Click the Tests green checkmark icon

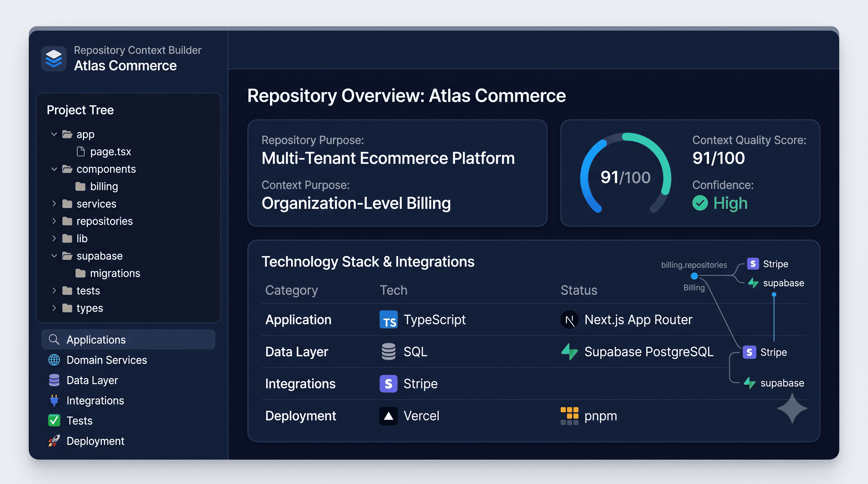[x=54, y=420]
